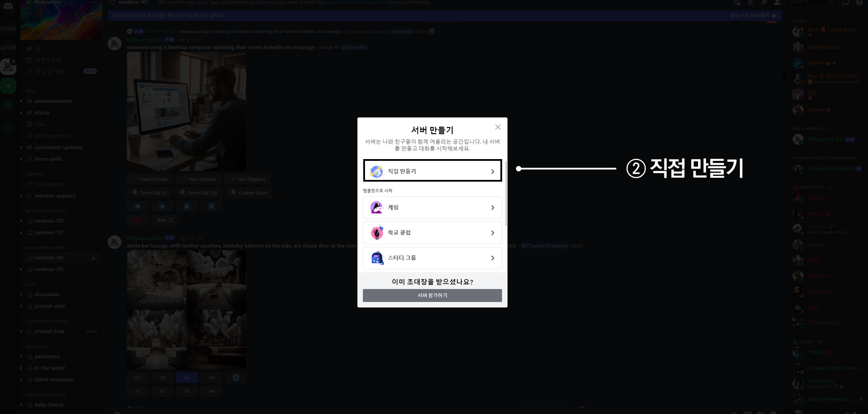
Task: Expand threads arrow beside member-support channel
Action: coord(21,196)
